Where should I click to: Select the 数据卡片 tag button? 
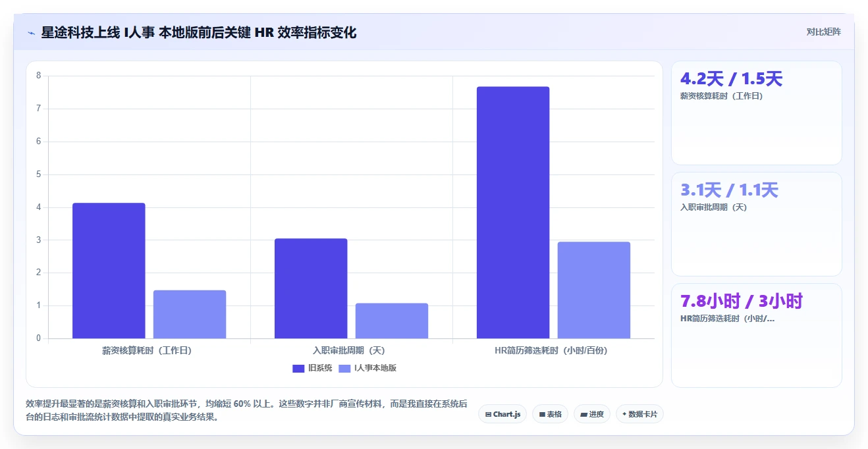pyautogui.click(x=639, y=414)
